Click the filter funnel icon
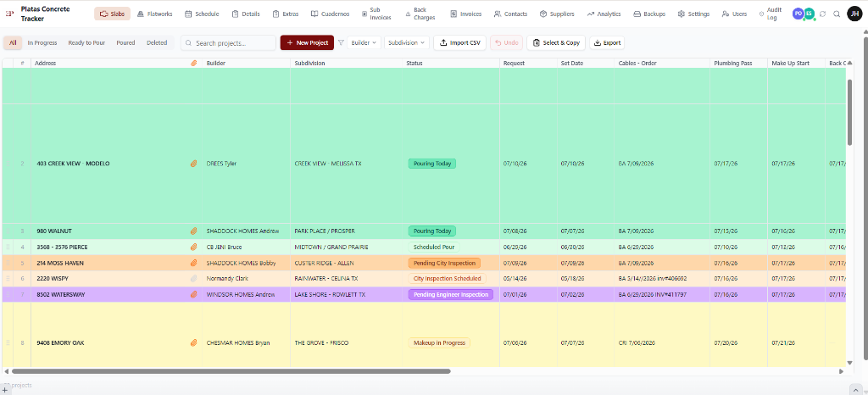The width and height of the screenshot is (868, 395). coord(341,42)
